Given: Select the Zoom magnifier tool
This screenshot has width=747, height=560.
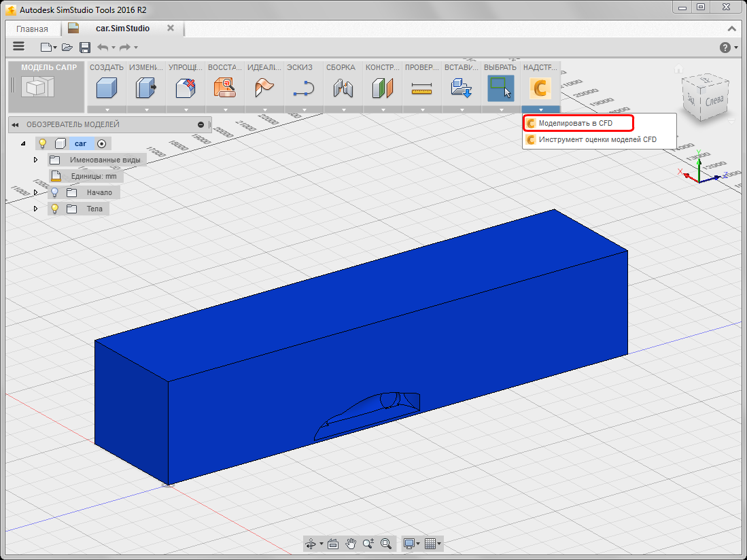Looking at the screenshot, I should click(x=368, y=543).
